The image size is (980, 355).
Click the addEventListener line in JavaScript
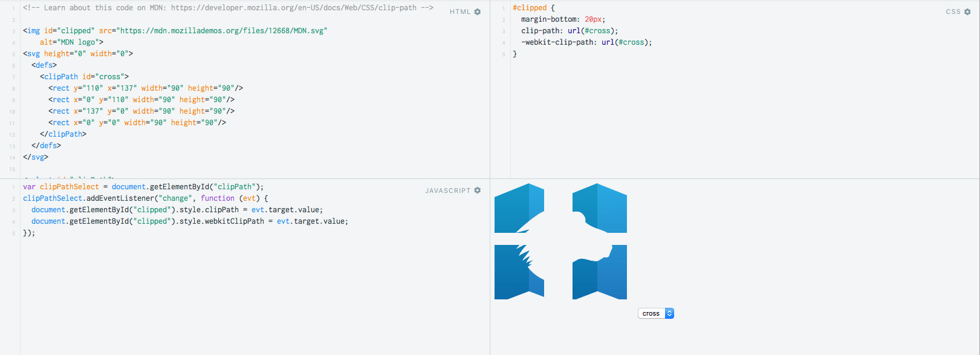(x=145, y=198)
